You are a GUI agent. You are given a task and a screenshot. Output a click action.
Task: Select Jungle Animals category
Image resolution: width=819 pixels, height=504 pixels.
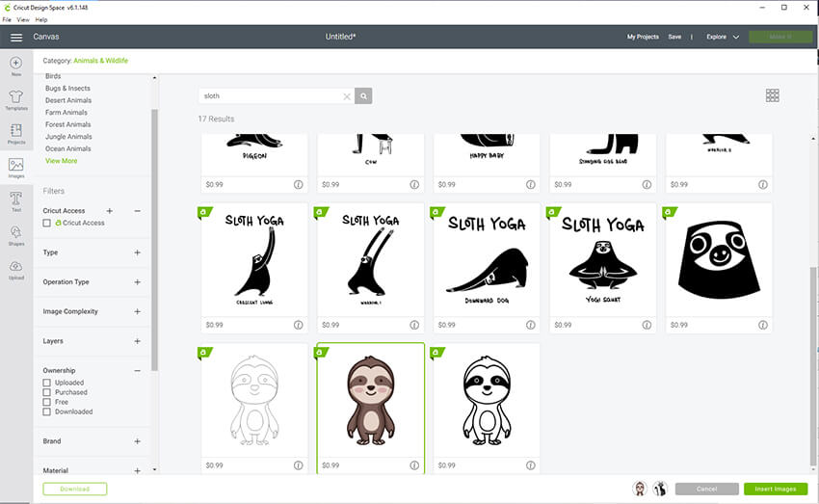point(68,137)
